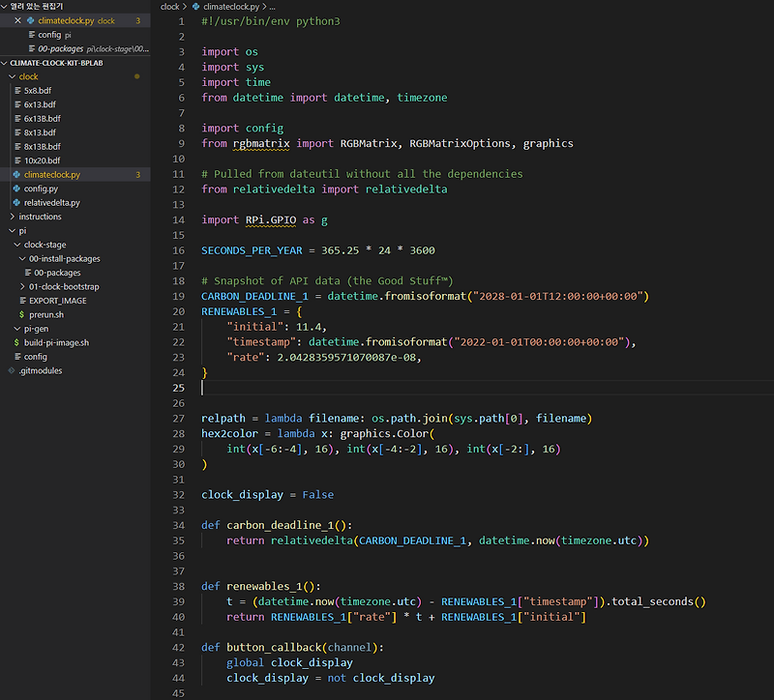Screen dimensions: 774x700
Task: Click the config.py Python file icon
Action: click(x=17, y=189)
